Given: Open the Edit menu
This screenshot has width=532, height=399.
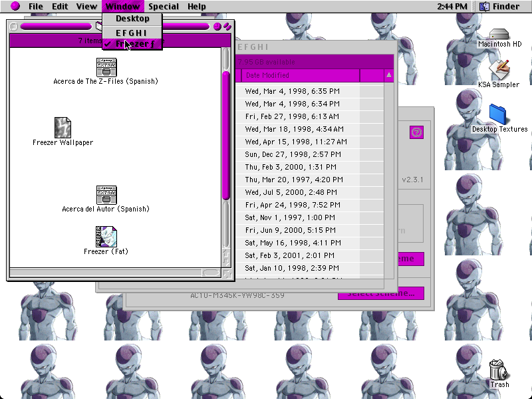Looking at the screenshot, I should click(x=60, y=7).
